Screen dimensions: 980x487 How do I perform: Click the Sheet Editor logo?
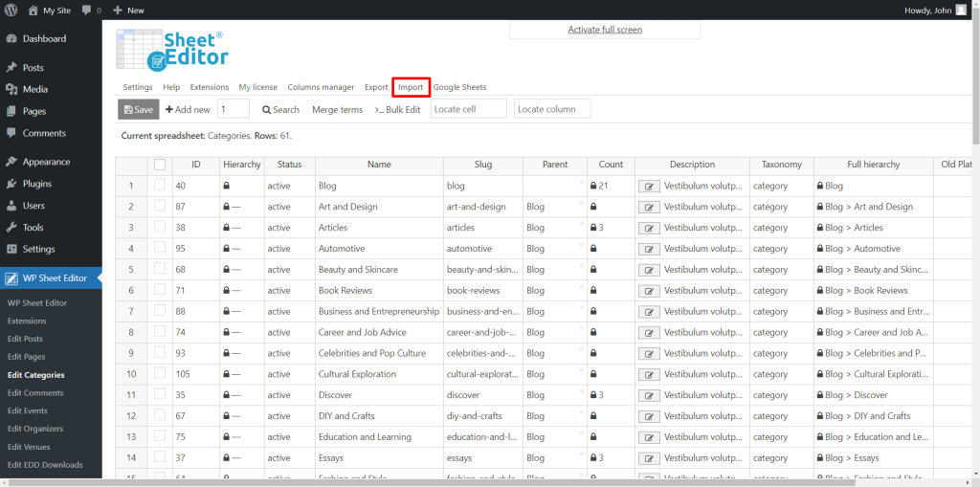(172, 50)
